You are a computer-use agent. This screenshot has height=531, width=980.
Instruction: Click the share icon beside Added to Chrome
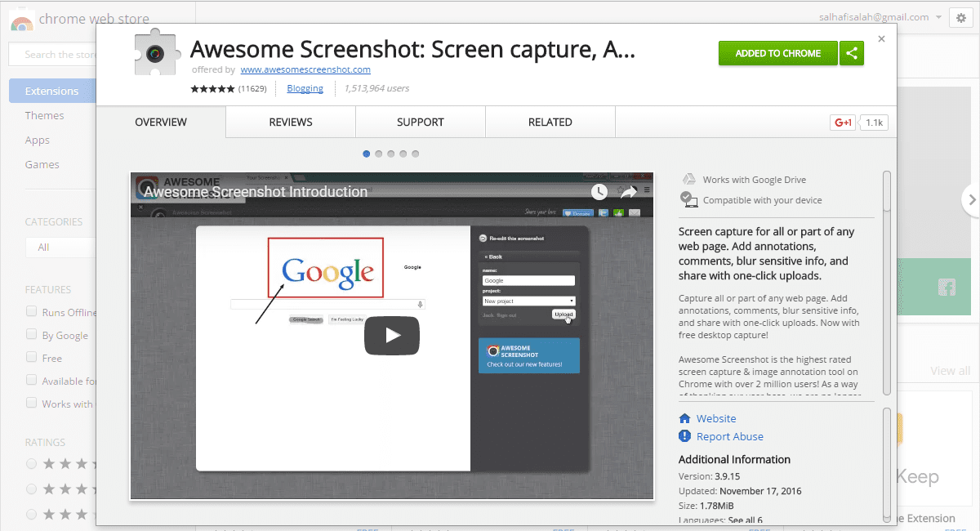852,54
